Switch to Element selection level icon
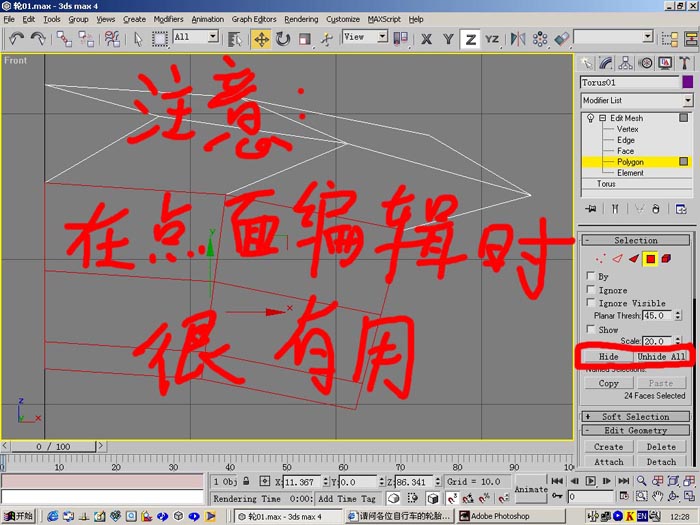The height and width of the screenshot is (525, 700). [667, 258]
